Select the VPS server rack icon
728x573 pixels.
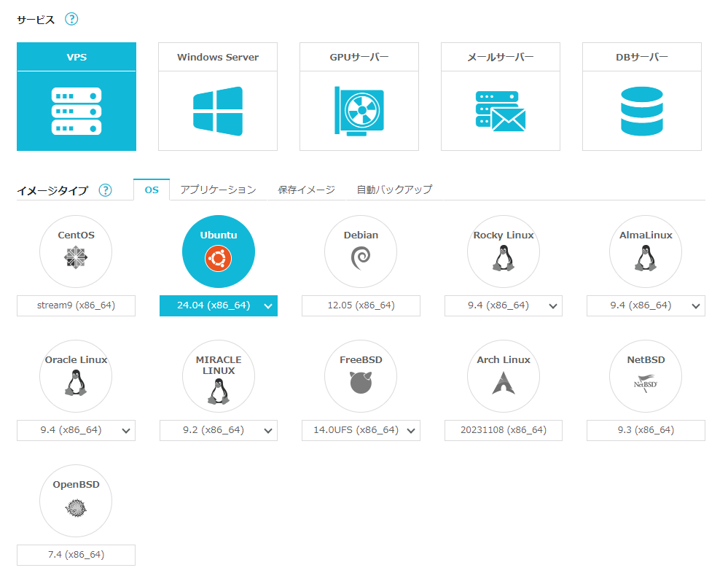pyautogui.click(x=76, y=112)
